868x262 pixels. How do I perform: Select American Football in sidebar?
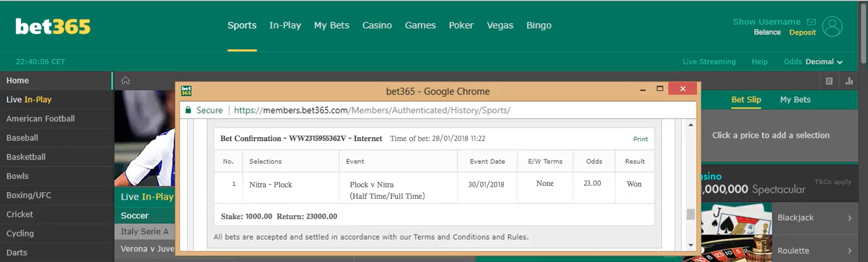(x=56, y=119)
